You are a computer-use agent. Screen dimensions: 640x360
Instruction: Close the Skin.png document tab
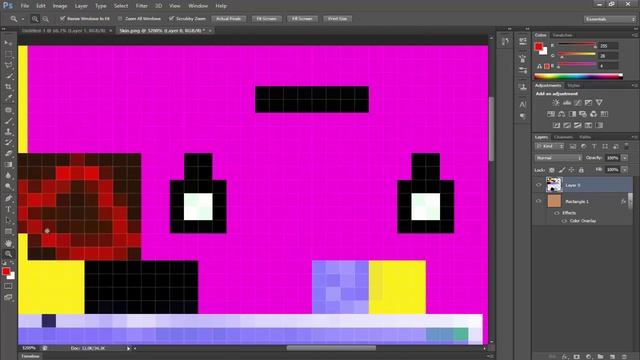(210, 31)
